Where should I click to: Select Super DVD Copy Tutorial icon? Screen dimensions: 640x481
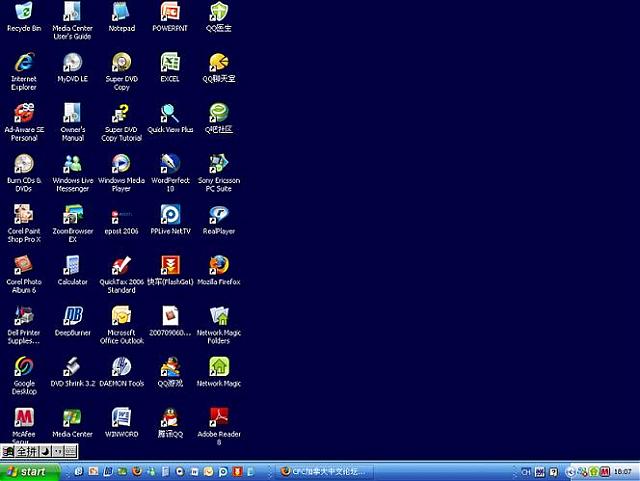tap(122, 113)
